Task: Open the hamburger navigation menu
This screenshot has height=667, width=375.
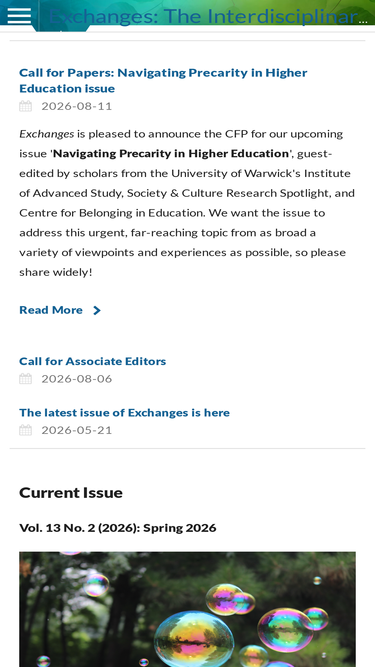Action: tap(19, 16)
